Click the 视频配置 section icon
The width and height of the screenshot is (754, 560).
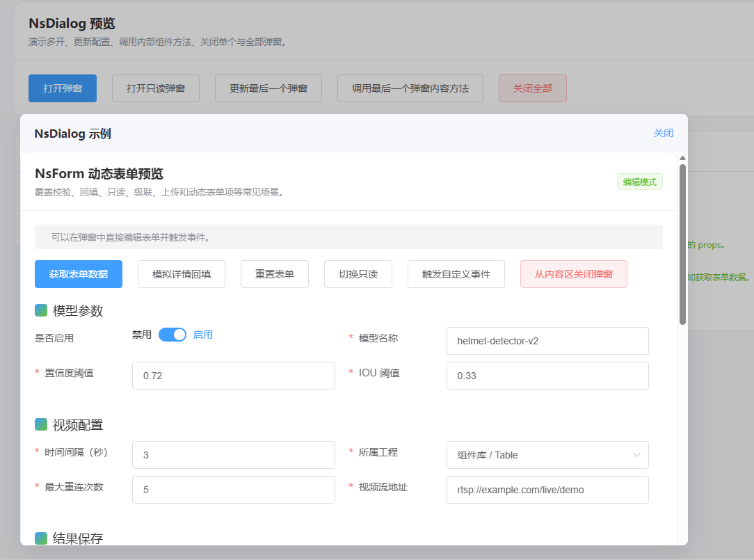point(41,424)
